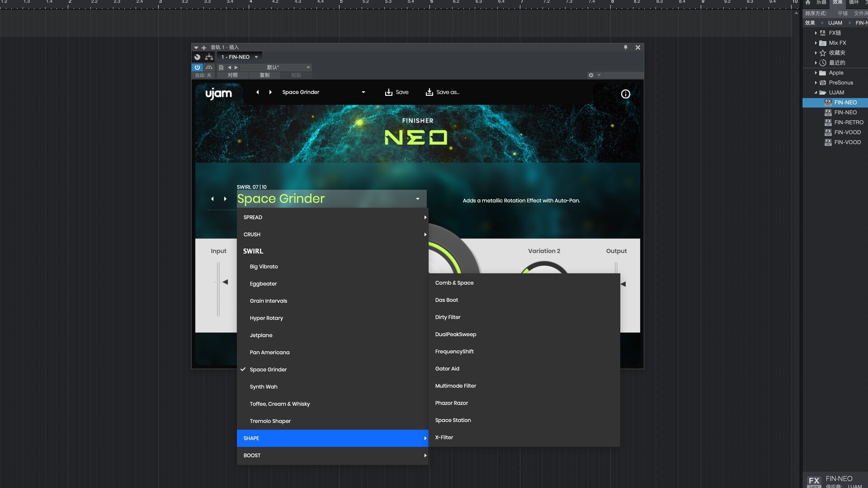Select Dirty Filter from SHAPE submenu
The width and height of the screenshot is (868, 488).
tap(524, 317)
